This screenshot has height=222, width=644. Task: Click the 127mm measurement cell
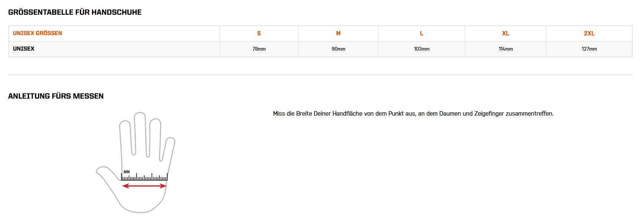coord(589,49)
